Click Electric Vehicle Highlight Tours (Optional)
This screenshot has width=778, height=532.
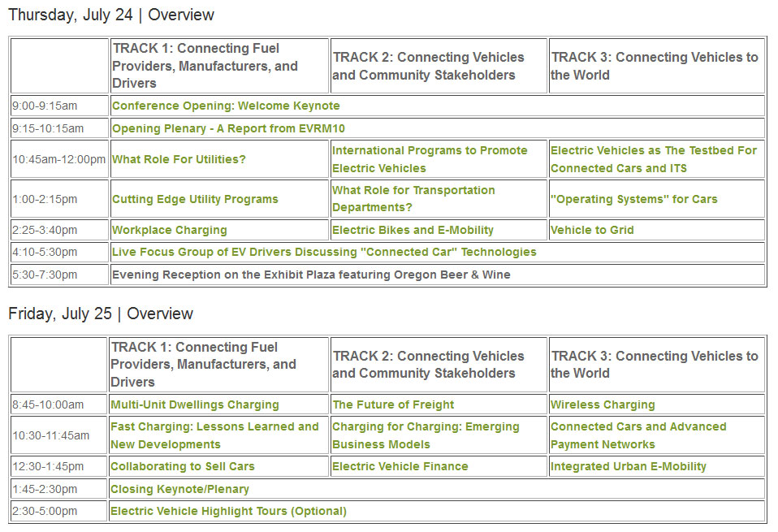coord(228,511)
